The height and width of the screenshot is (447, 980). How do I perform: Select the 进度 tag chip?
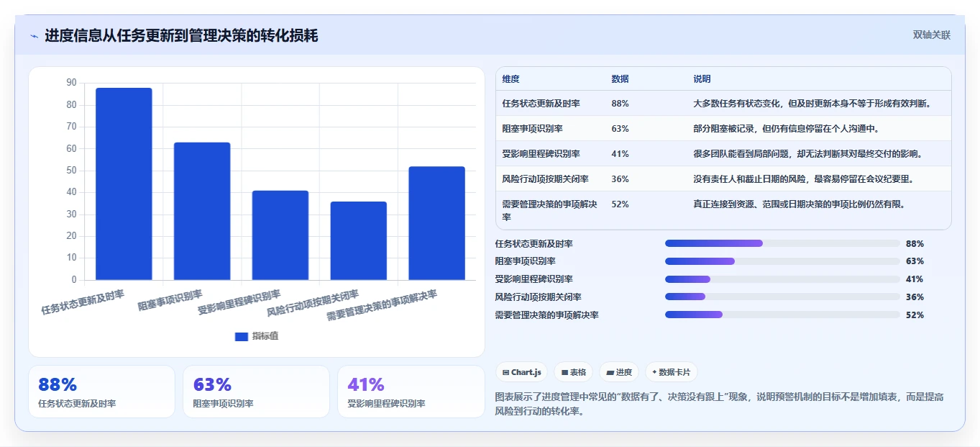coord(619,372)
